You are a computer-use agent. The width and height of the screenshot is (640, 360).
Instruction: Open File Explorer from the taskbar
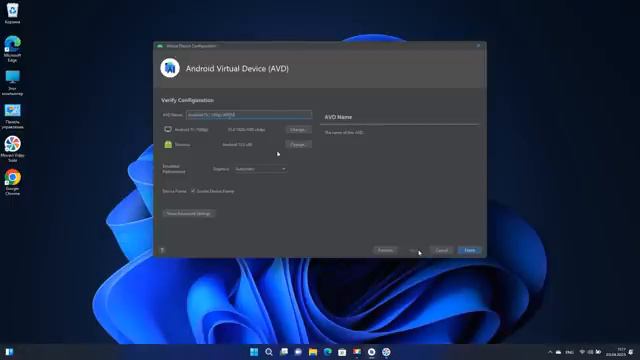point(313,352)
